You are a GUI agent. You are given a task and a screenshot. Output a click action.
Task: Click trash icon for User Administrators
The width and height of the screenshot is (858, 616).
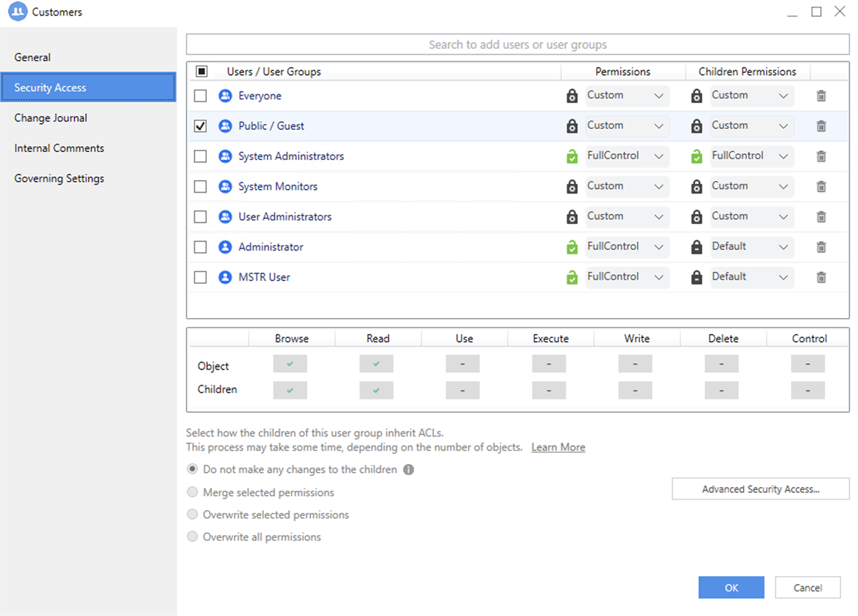click(821, 217)
